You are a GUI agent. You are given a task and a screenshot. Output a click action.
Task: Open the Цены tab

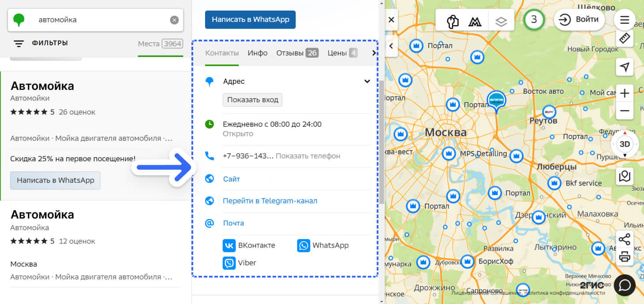pyautogui.click(x=342, y=53)
